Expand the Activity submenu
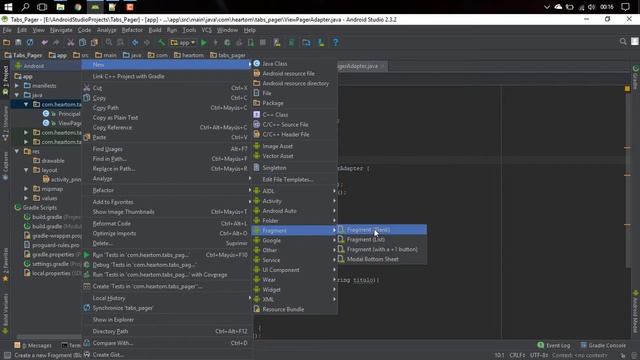Screen dimensions: 640x360 (x=295, y=201)
